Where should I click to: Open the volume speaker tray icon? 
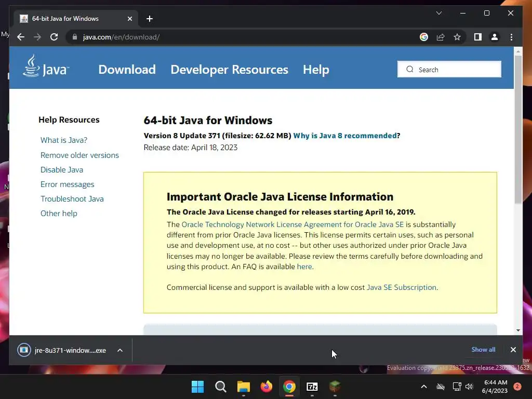(x=469, y=387)
